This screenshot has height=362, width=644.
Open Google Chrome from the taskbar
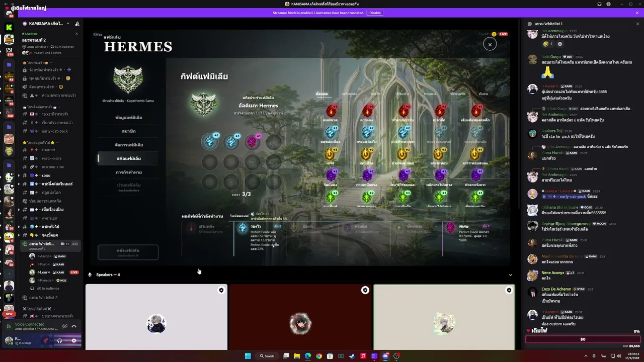click(x=319, y=356)
